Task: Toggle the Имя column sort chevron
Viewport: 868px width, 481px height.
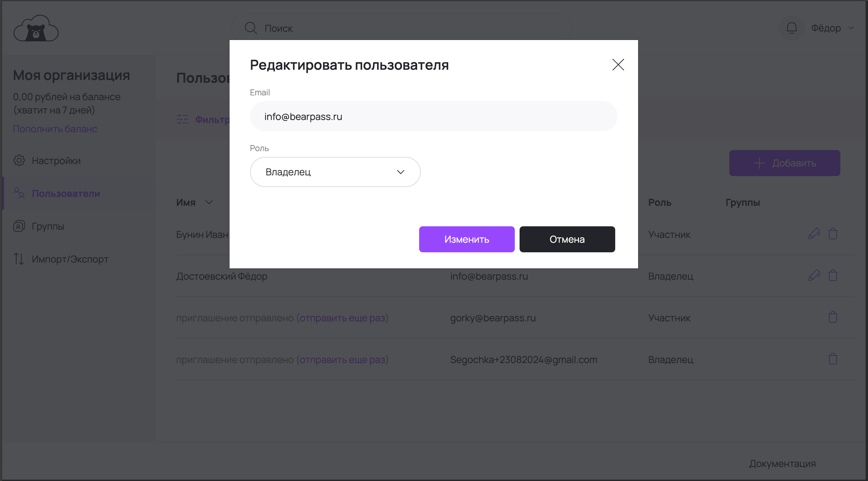Action: coord(209,202)
